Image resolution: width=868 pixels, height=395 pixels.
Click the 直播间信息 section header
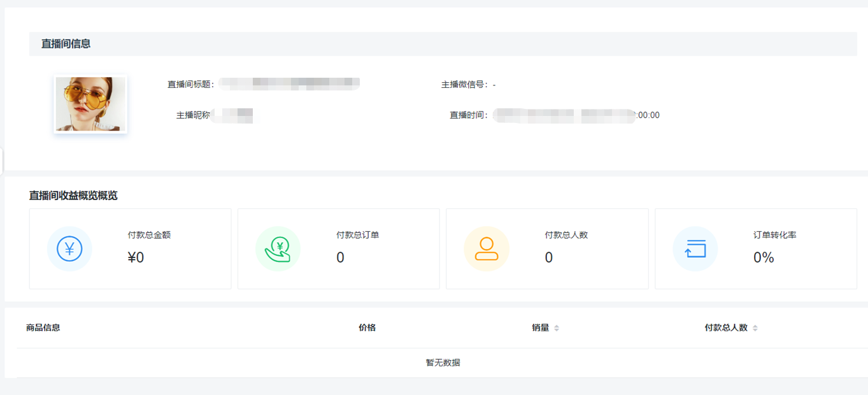point(66,44)
